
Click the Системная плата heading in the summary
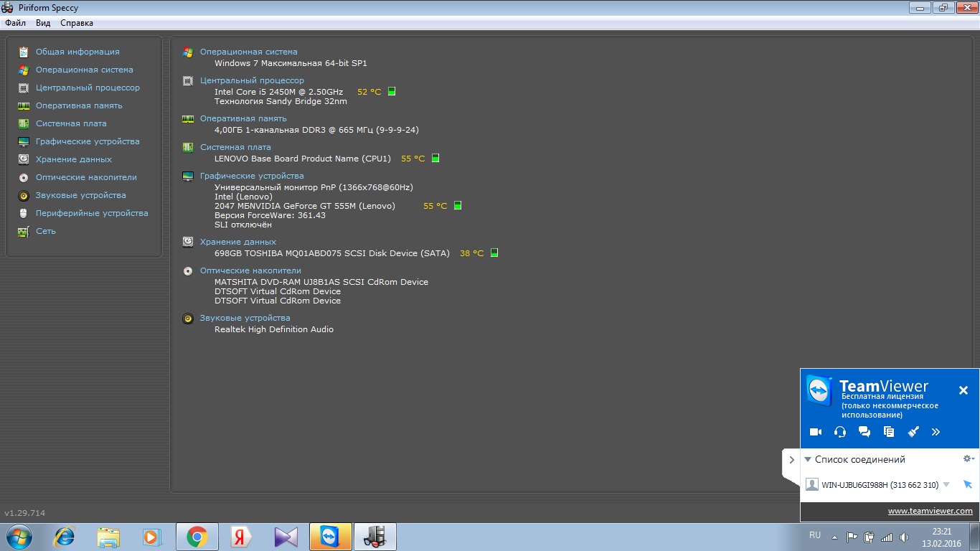pos(235,147)
